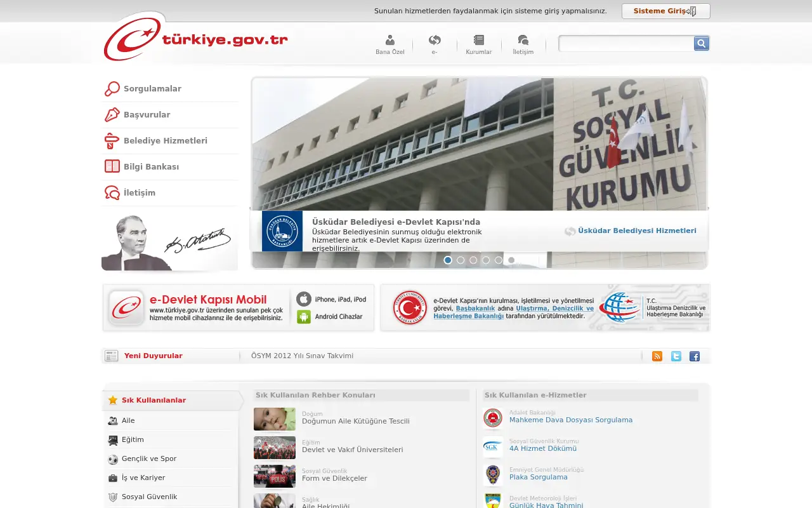Click the Emniyet Genel Müdürlüğü badge icon

pyautogui.click(x=493, y=474)
